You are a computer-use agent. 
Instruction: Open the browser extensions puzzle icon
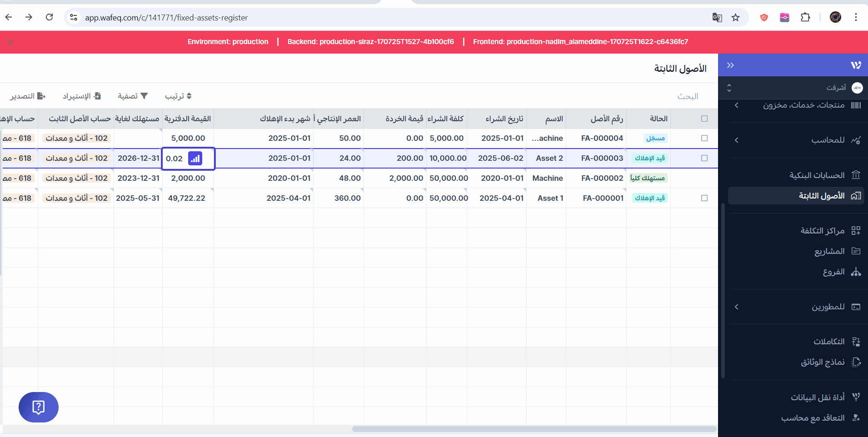(805, 18)
